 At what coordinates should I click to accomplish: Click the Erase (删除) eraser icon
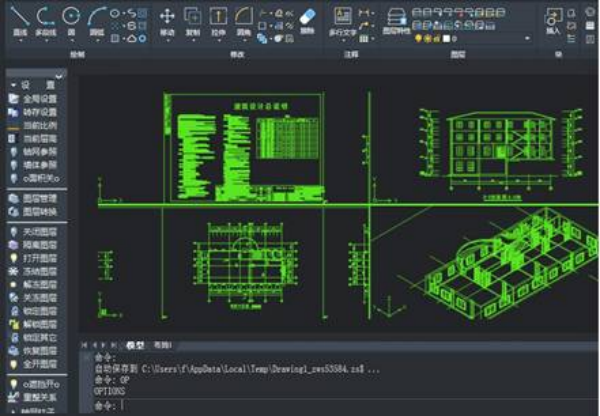[307, 18]
